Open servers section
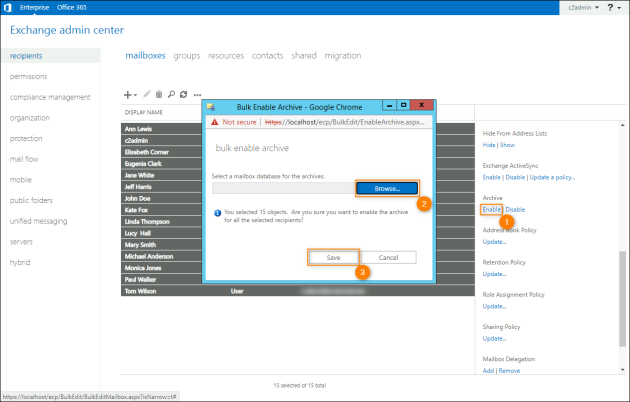 coord(21,242)
